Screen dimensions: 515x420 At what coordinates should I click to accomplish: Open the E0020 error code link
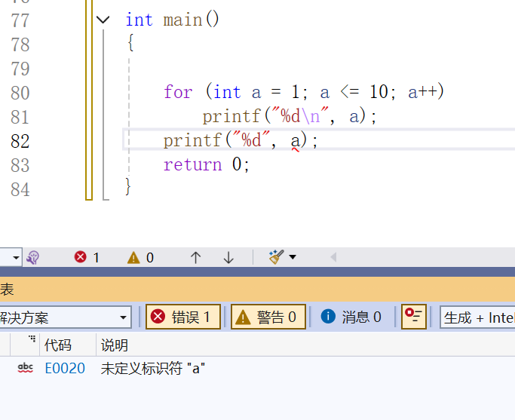coord(65,368)
